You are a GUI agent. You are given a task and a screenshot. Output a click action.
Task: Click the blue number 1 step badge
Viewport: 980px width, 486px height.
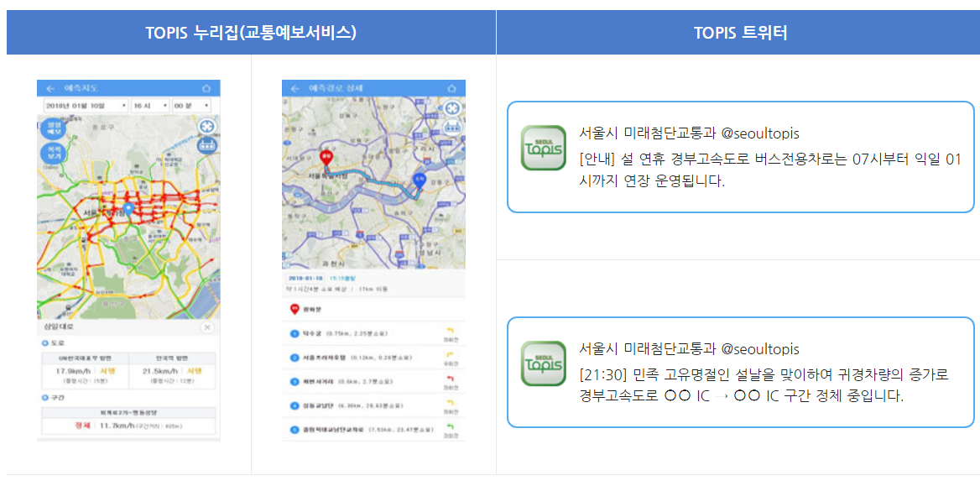tap(295, 334)
